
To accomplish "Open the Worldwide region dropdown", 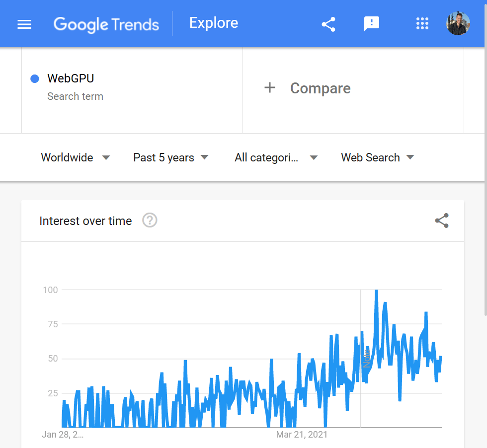I will pyautogui.click(x=75, y=157).
